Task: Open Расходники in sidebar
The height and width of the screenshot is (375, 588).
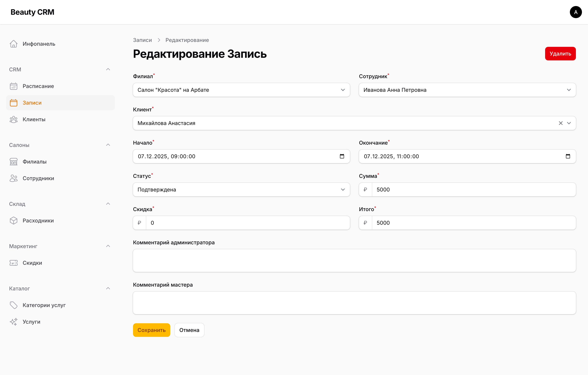Action: point(60,221)
